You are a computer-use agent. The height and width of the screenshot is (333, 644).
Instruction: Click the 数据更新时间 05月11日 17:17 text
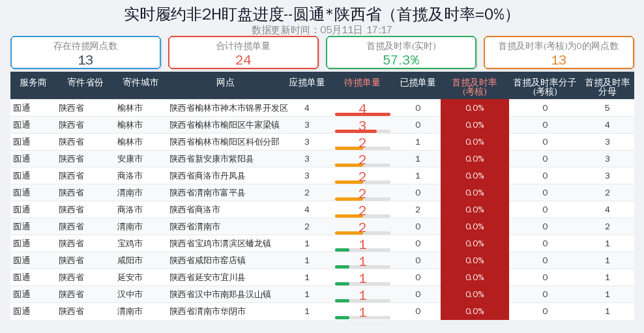tap(321, 30)
